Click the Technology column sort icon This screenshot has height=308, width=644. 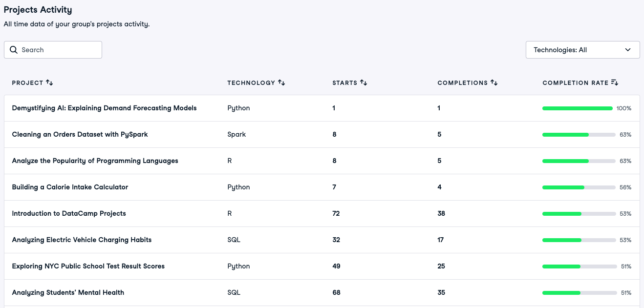(x=281, y=83)
